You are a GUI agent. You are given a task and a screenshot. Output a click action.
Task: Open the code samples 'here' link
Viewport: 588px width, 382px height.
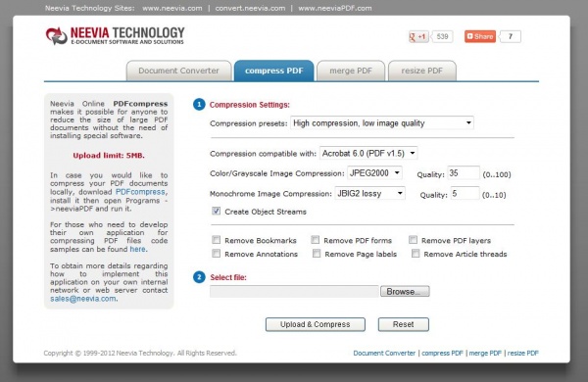pyautogui.click(x=137, y=249)
